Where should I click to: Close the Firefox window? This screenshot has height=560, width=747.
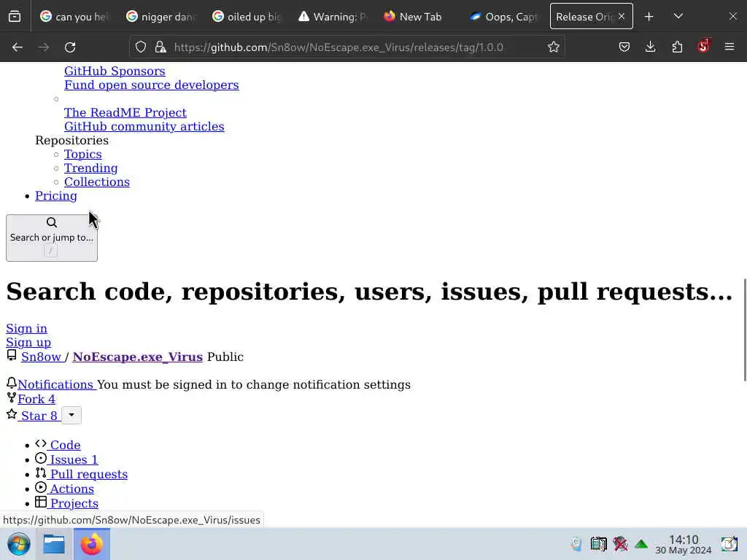(x=732, y=17)
